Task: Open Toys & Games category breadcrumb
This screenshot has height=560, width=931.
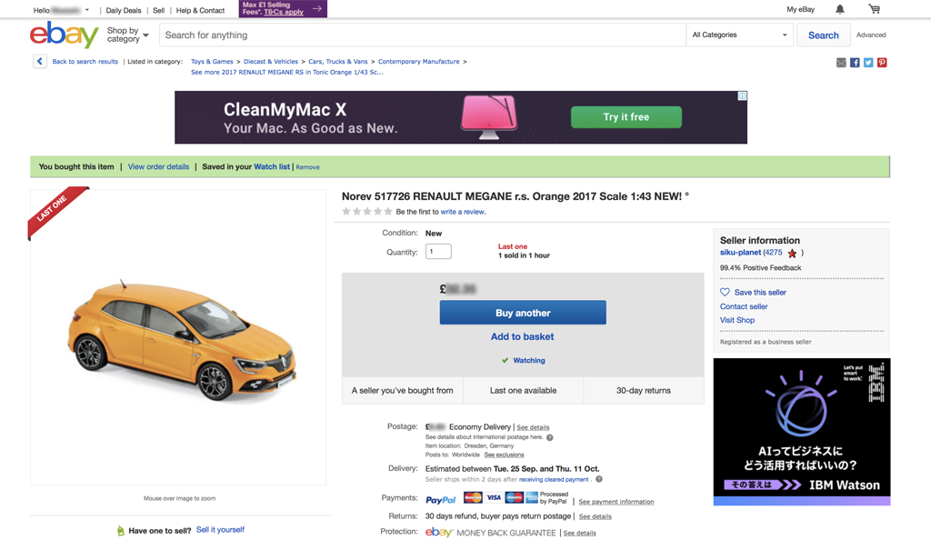Action: pyautogui.click(x=212, y=61)
